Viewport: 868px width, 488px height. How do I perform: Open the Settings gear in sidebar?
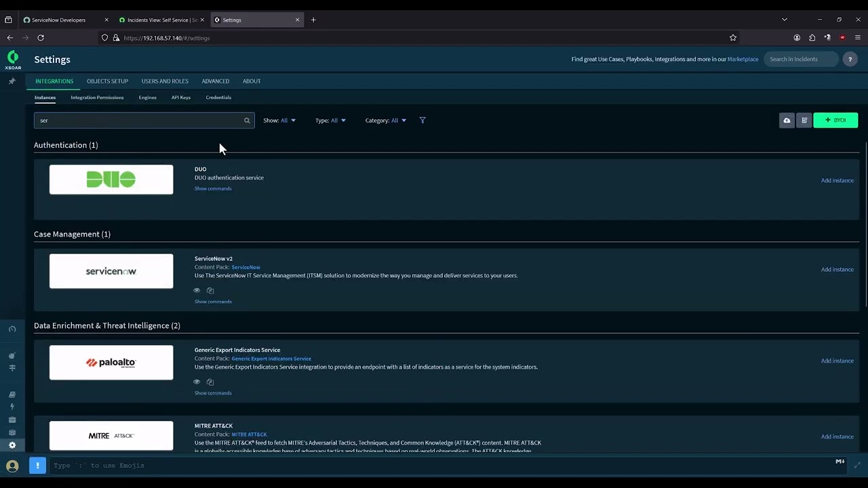(x=12, y=445)
